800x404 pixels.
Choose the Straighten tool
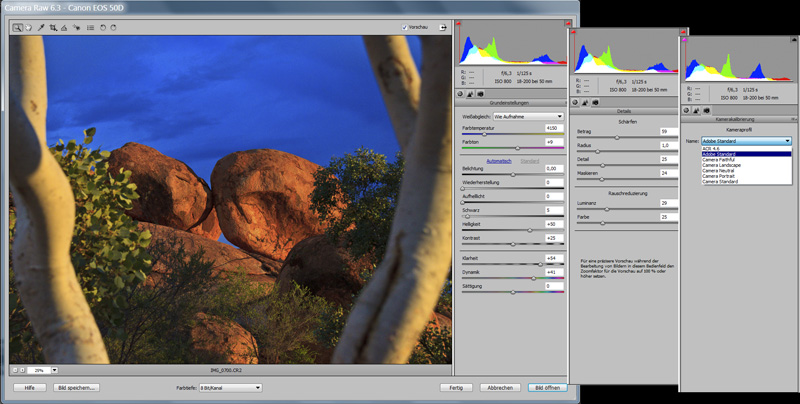[x=64, y=28]
